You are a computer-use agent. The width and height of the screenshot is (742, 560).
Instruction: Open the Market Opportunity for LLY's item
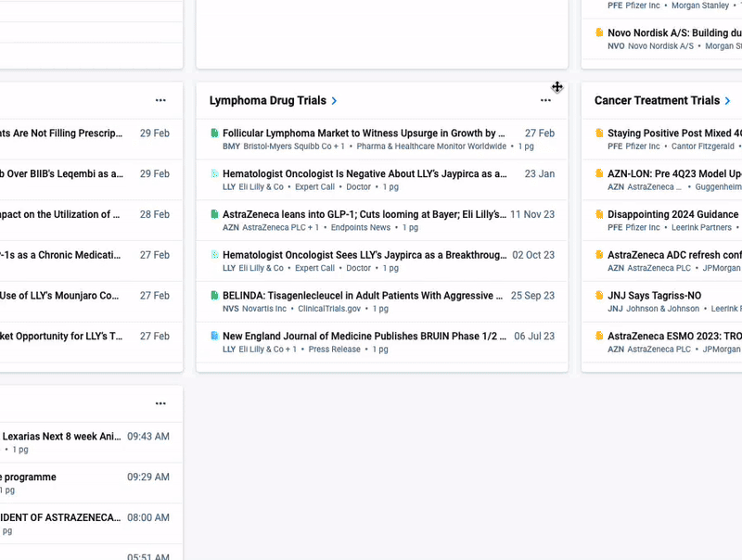(x=61, y=336)
